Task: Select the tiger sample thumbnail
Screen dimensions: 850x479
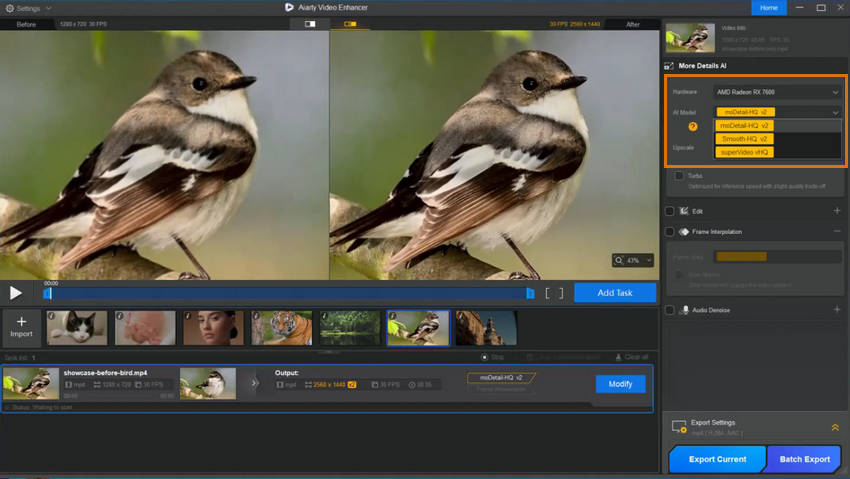Action: tap(282, 328)
